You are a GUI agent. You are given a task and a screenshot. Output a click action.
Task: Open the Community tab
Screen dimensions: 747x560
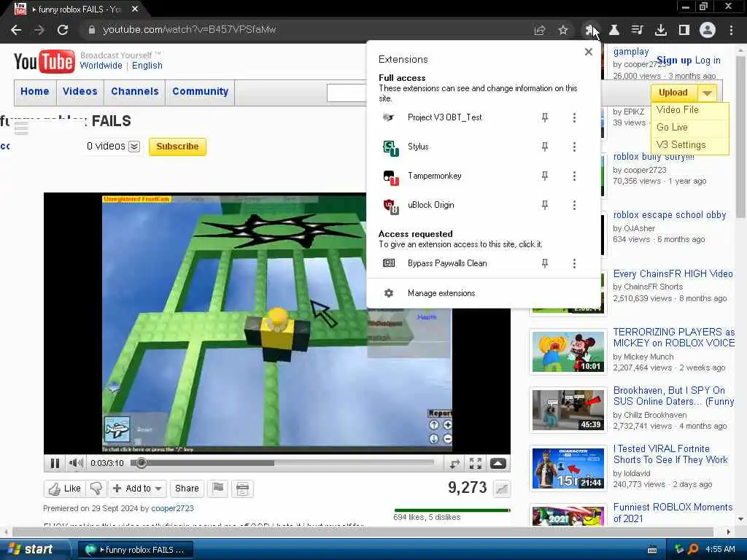tap(201, 91)
